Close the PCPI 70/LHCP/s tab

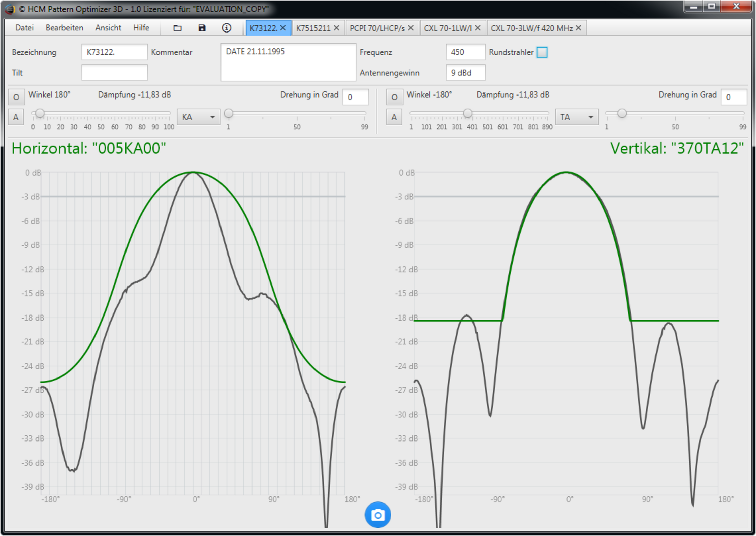411,28
